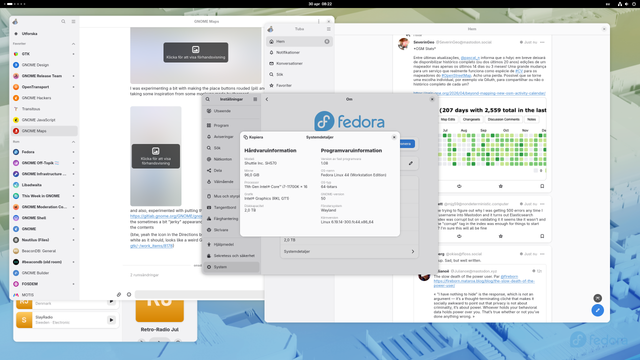Open search in Fractal sidebar header

[x=63, y=21]
